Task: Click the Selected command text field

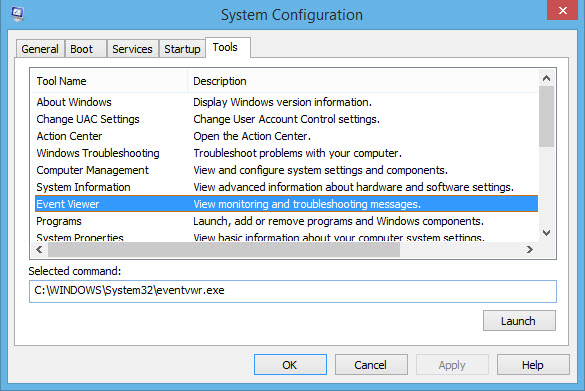Action: click(293, 291)
